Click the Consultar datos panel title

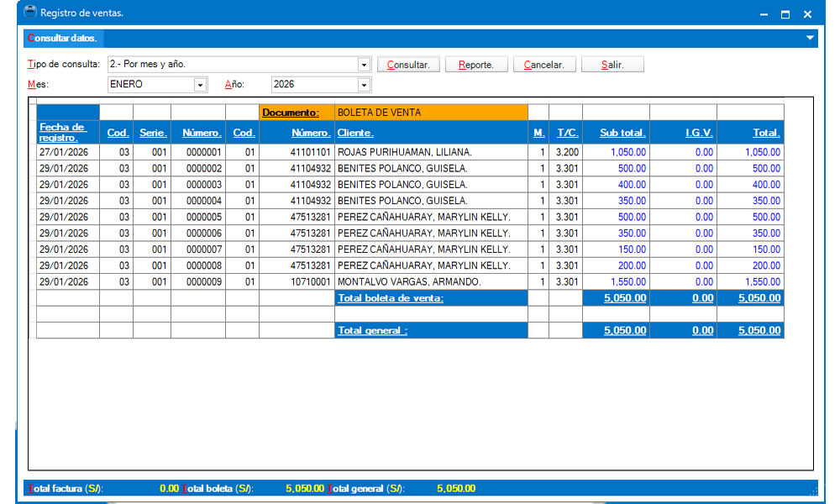63,38
